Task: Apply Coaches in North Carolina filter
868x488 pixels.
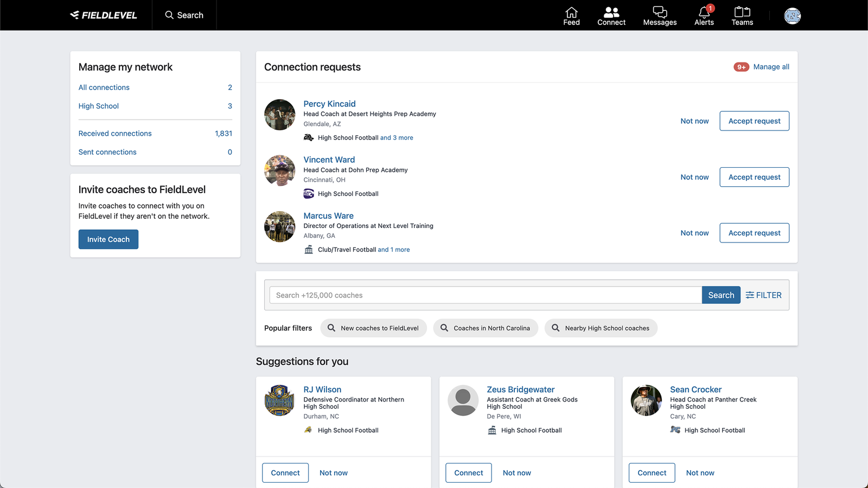Action: coord(486,328)
